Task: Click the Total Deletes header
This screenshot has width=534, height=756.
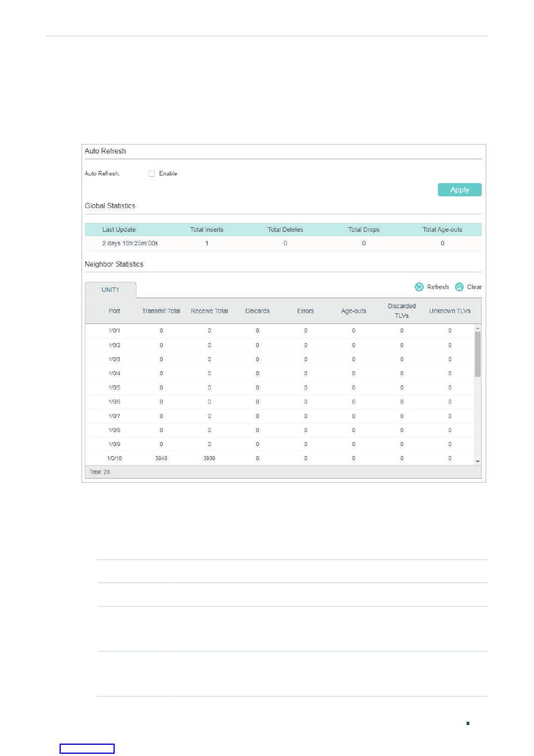Action: click(x=285, y=229)
